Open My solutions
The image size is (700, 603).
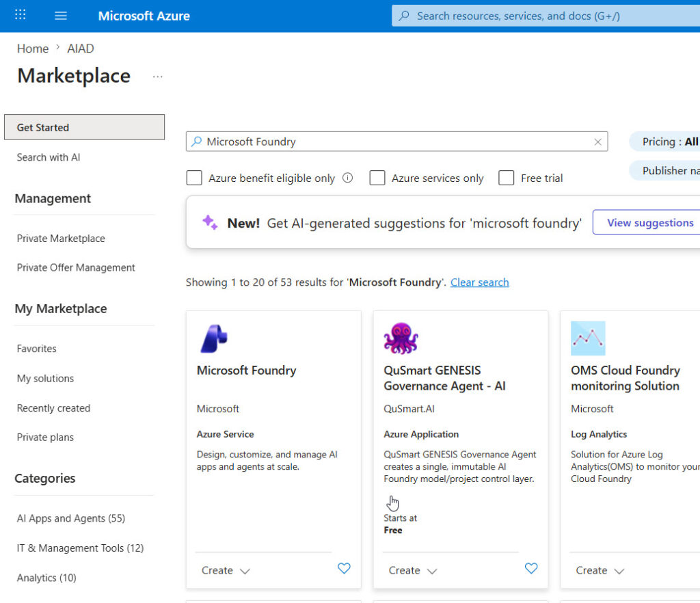(45, 379)
